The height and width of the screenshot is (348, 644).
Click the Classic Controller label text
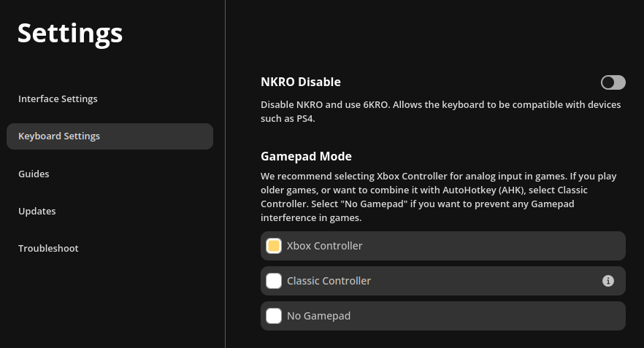tap(329, 281)
